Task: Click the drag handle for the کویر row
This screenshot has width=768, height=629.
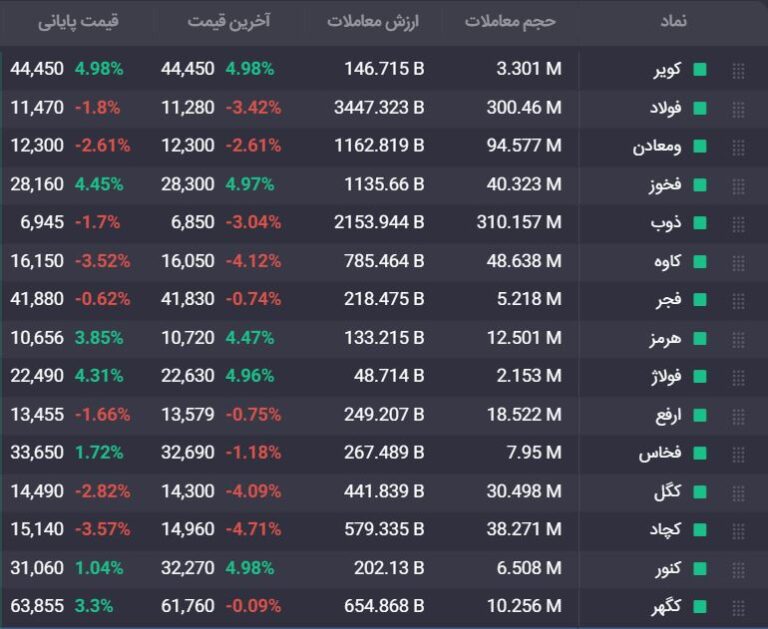Action: [x=739, y=70]
